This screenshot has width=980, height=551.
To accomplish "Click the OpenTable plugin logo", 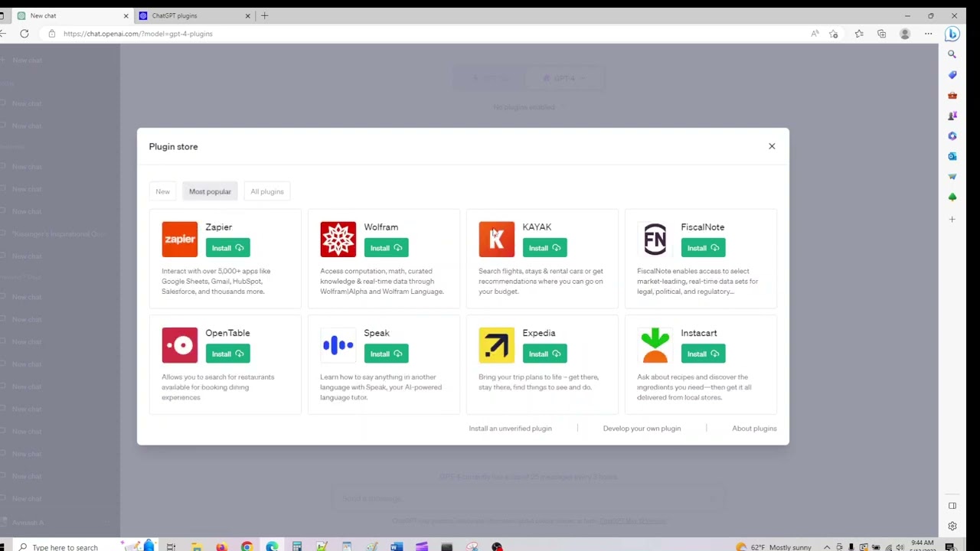I will coord(179,345).
